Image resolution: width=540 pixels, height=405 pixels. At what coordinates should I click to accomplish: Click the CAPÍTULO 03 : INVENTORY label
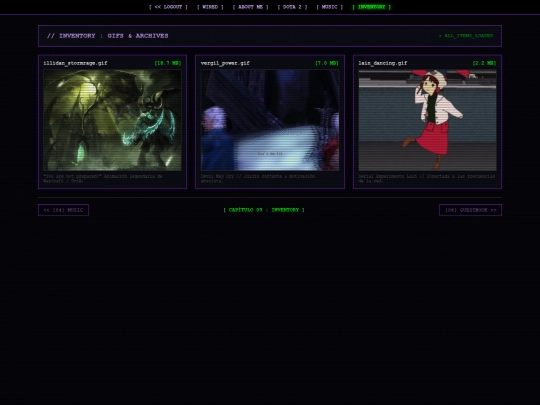(264, 210)
